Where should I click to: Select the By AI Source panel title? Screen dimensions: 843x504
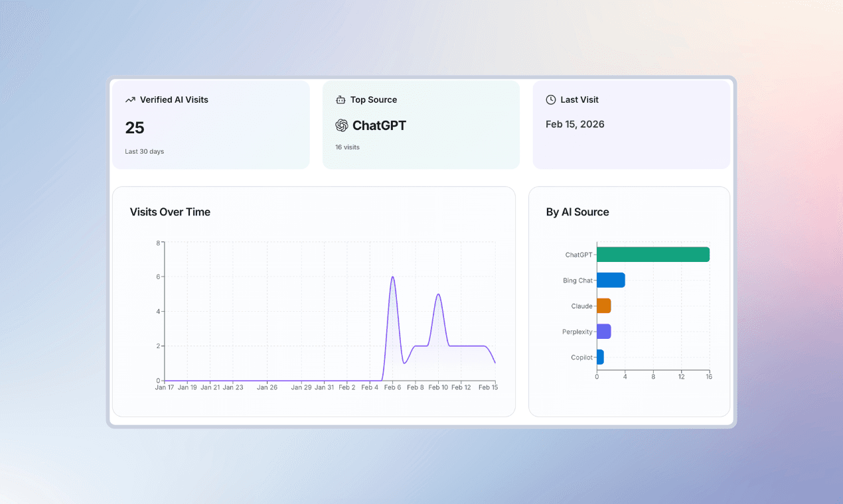(577, 212)
